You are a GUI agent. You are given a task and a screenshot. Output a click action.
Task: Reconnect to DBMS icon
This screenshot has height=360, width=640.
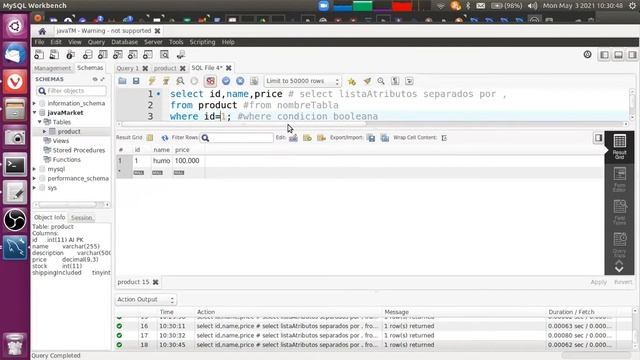point(181,54)
